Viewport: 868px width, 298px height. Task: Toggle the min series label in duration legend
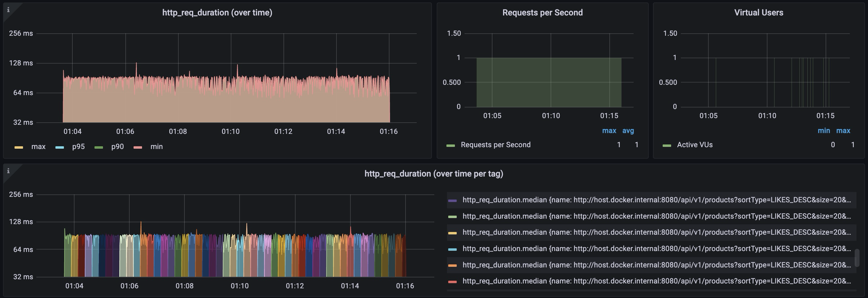click(x=156, y=147)
